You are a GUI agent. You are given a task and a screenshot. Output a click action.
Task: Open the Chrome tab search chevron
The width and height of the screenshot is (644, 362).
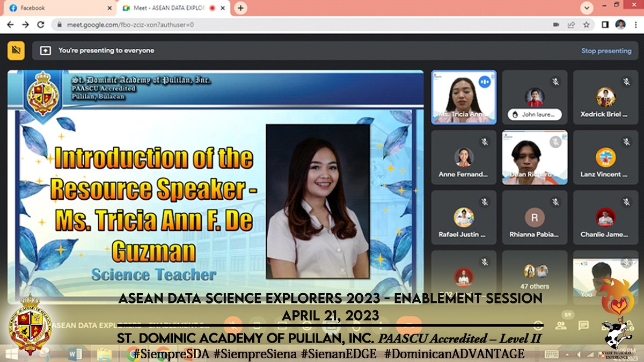(x=587, y=8)
